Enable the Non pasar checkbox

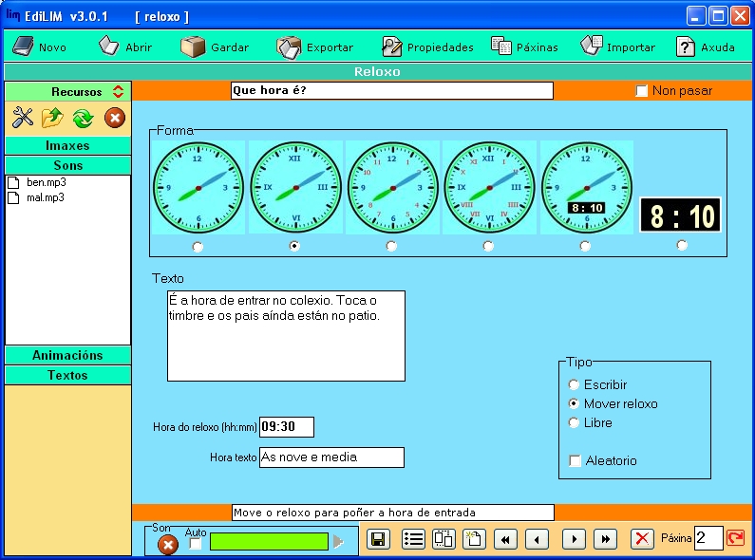point(642,91)
